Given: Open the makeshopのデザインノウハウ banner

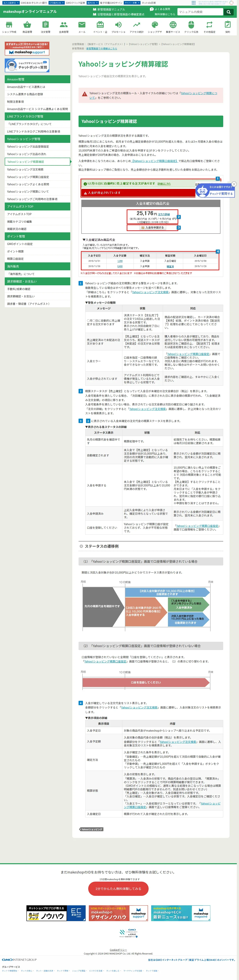Looking at the screenshot, I should [x=118, y=913].
